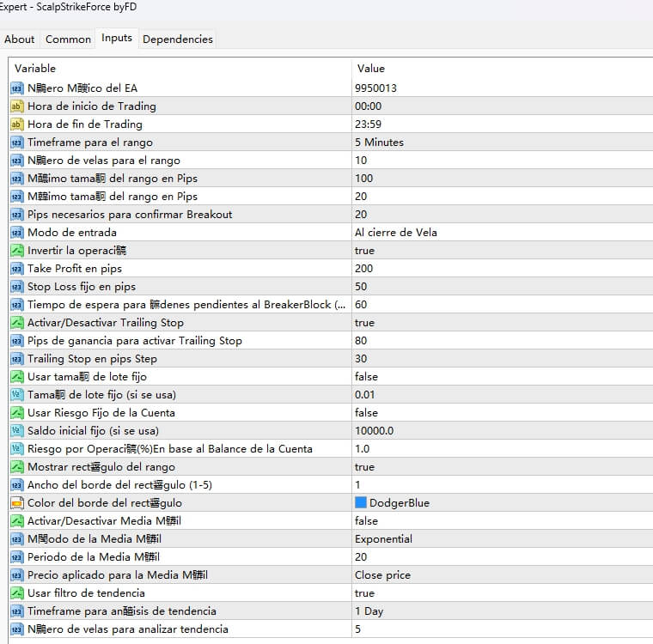653x644 pixels.
Task: Click the string icon beside Hora de inicio de Trading
Action: coord(17,106)
